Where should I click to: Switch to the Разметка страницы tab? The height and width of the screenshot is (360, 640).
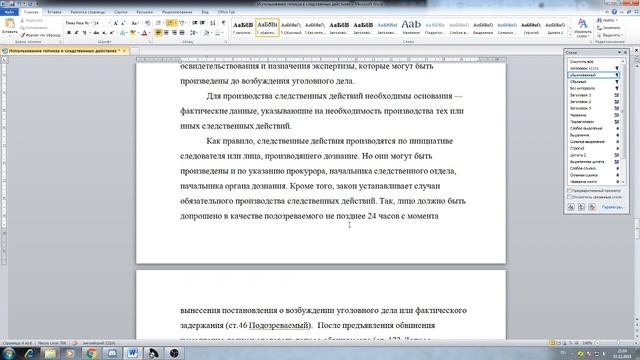88,12
